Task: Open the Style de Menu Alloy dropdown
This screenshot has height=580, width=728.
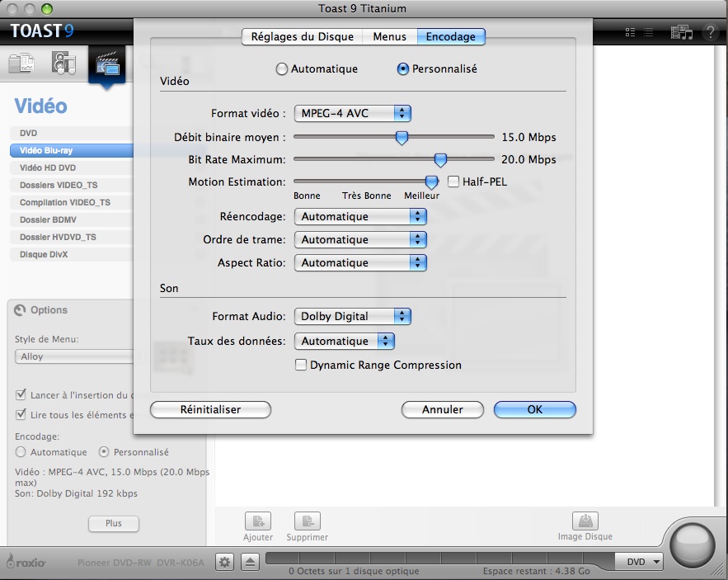Action: point(74,356)
